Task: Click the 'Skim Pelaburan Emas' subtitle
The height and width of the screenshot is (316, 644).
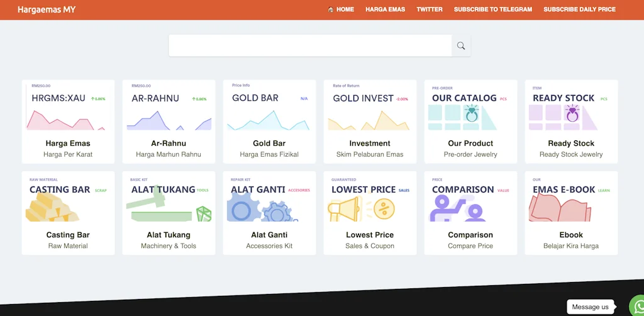Action: click(370, 154)
